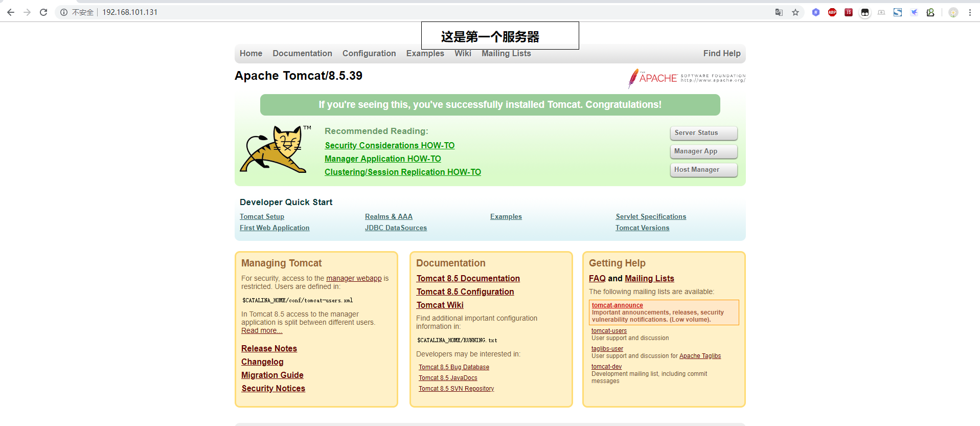Open the Security Notices link
Screen dimensions: 980x426
pyautogui.click(x=273, y=388)
